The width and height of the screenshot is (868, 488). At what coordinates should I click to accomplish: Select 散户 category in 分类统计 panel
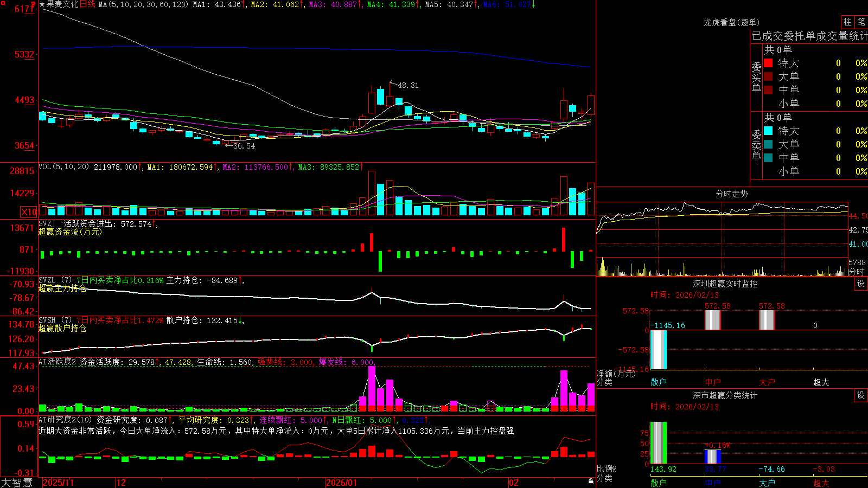pyautogui.click(x=659, y=483)
